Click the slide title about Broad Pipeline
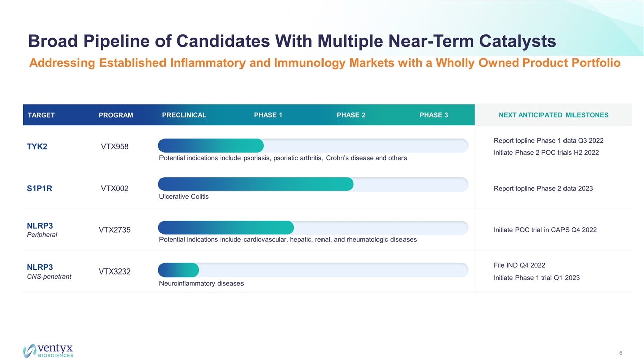The width and height of the screenshot is (644, 362). tap(292, 41)
